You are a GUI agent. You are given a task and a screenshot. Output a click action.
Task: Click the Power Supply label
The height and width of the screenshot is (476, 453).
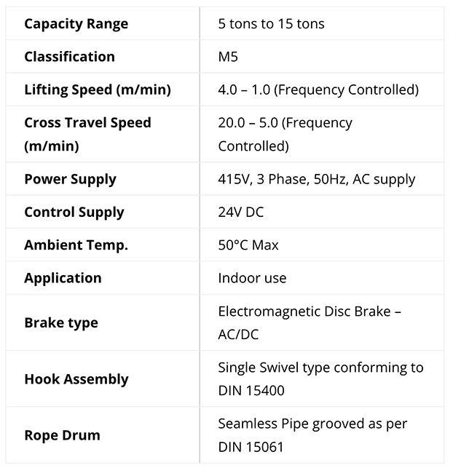pyautogui.click(x=70, y=180)
